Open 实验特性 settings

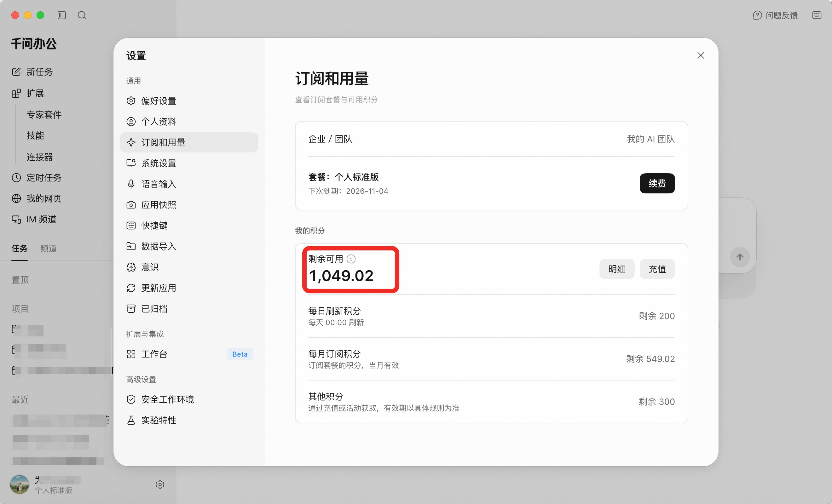tap(189, 420)
